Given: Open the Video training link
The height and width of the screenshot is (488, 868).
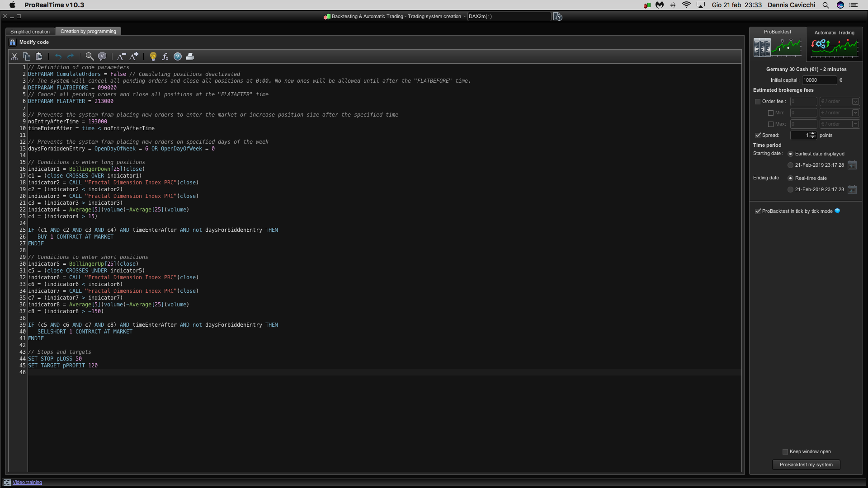Looking at the screenshot, I should [27, 482].
